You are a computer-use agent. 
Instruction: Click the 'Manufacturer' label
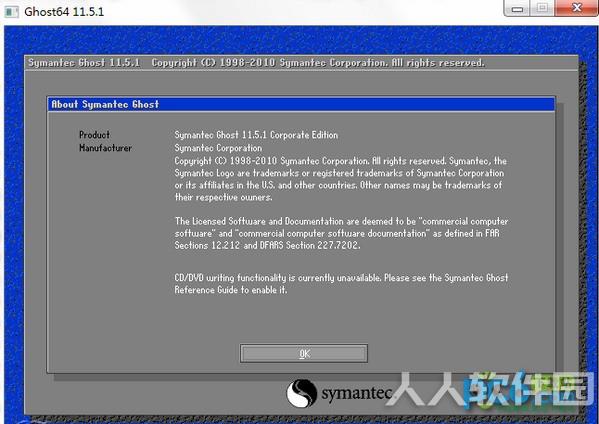click(105, 147)
